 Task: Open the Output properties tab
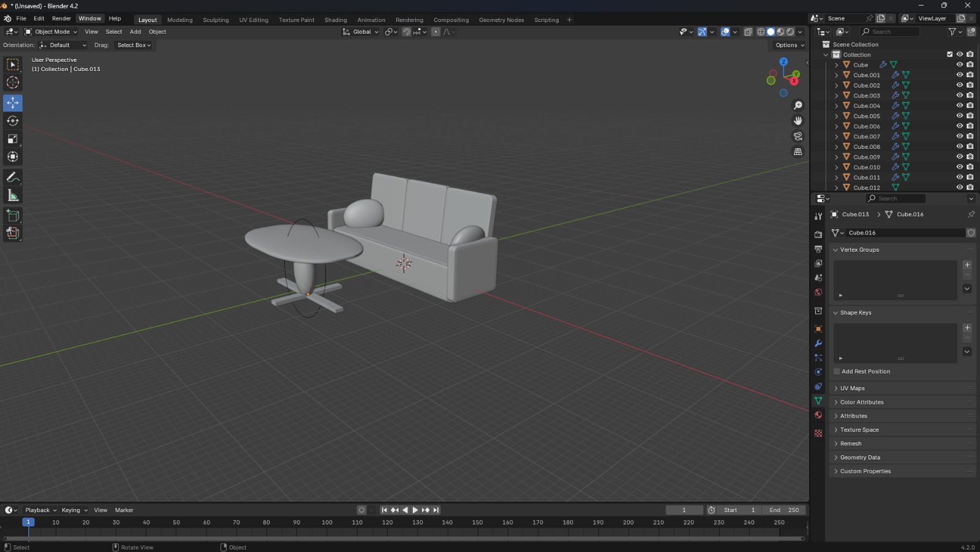click(818, 249)
